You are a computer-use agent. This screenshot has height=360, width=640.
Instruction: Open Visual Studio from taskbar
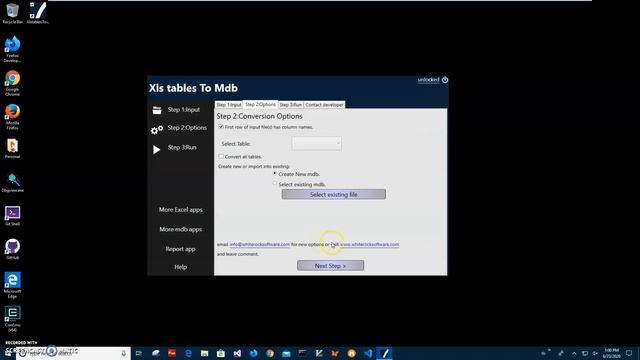(x=237, y=353)
